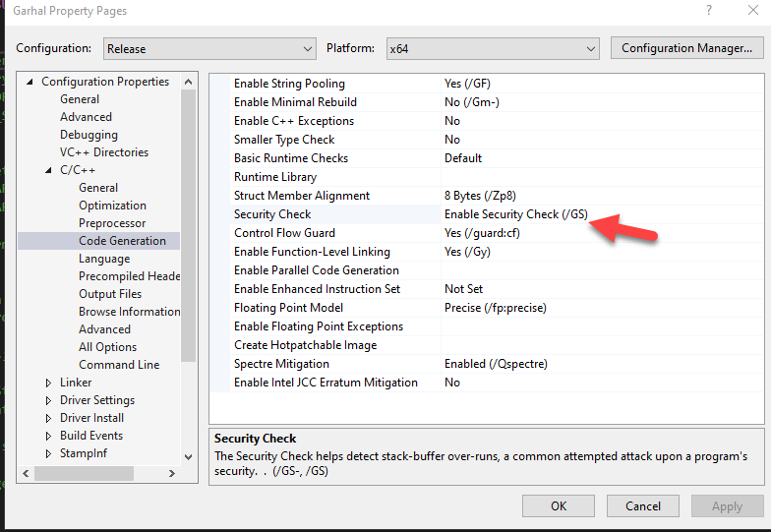Click the Enable Security Check (/GS) value
The height and width of the screenshot is (532, 771).
pos(515,214)
